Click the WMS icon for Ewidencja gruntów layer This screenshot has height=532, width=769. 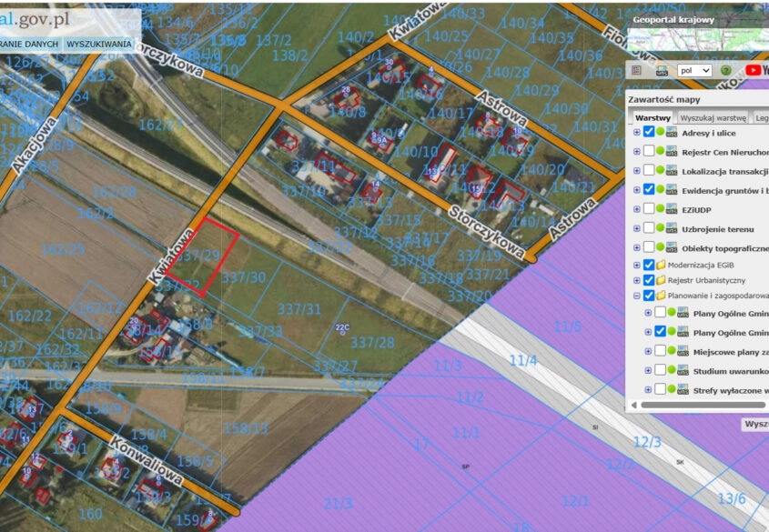672,190
